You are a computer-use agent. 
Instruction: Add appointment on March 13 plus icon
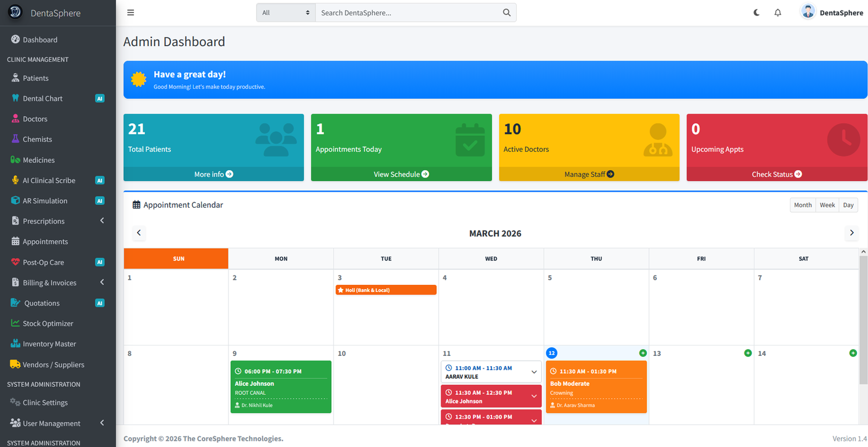point(748,353)
